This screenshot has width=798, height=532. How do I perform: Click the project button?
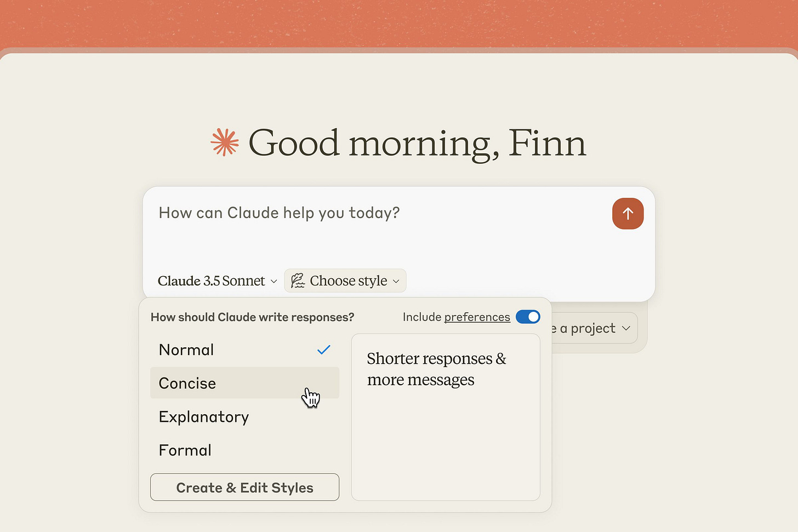[586, 328]
